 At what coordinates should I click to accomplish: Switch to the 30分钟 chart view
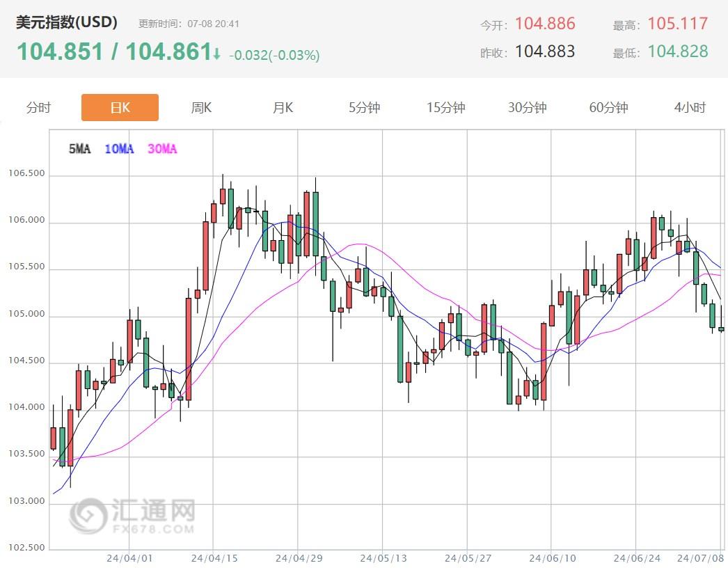[526, 107]
